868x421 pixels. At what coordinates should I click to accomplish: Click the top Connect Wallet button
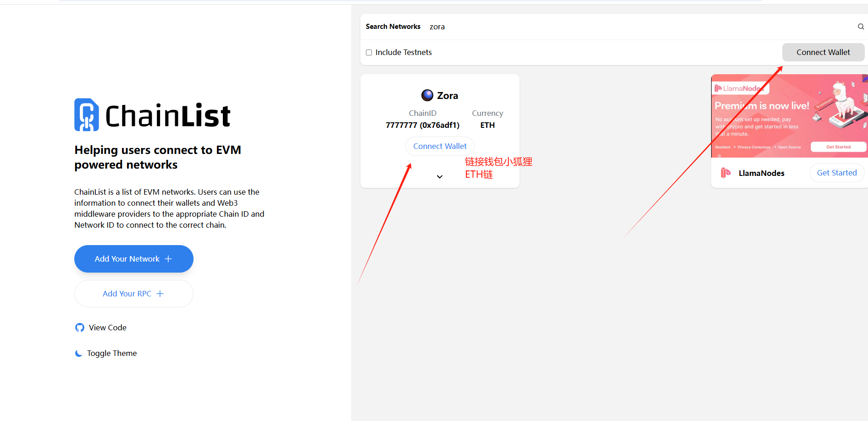[823, 52]
